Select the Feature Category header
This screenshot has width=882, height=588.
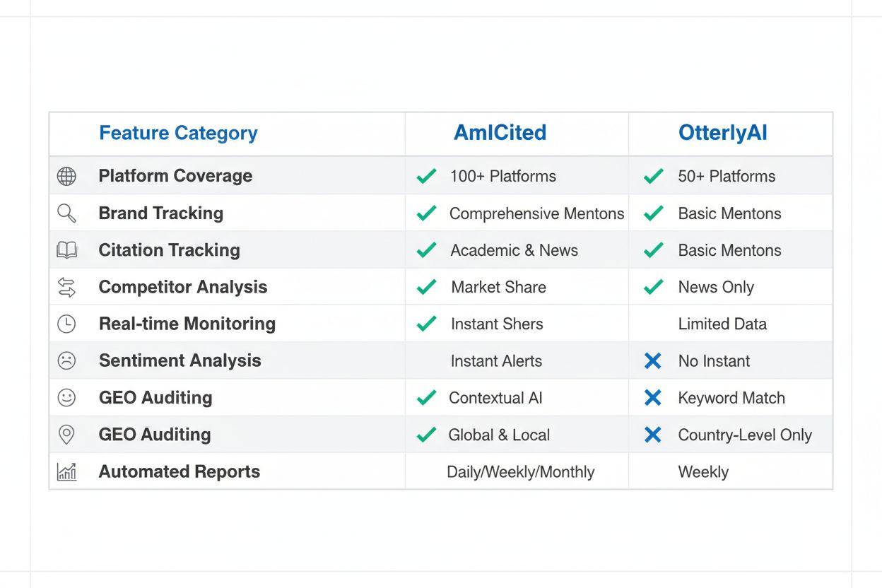[178, 133]
